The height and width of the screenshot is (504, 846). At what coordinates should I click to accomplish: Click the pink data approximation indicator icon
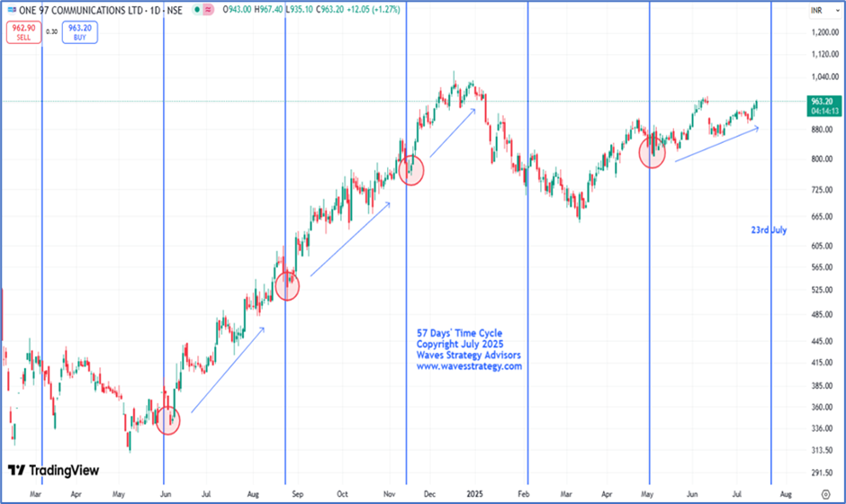click(208, 10)
